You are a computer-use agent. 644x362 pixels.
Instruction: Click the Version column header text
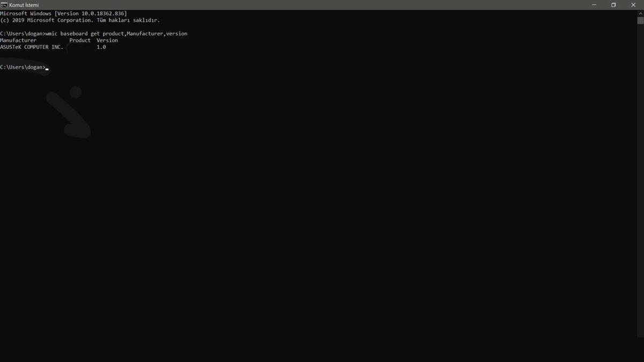107,40
